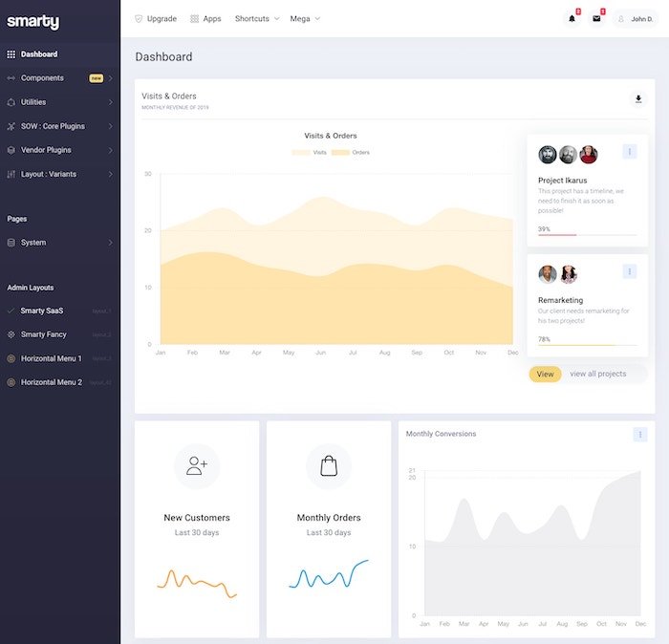Click the smarty logo

pyautogui.click(x=32, y=21)
